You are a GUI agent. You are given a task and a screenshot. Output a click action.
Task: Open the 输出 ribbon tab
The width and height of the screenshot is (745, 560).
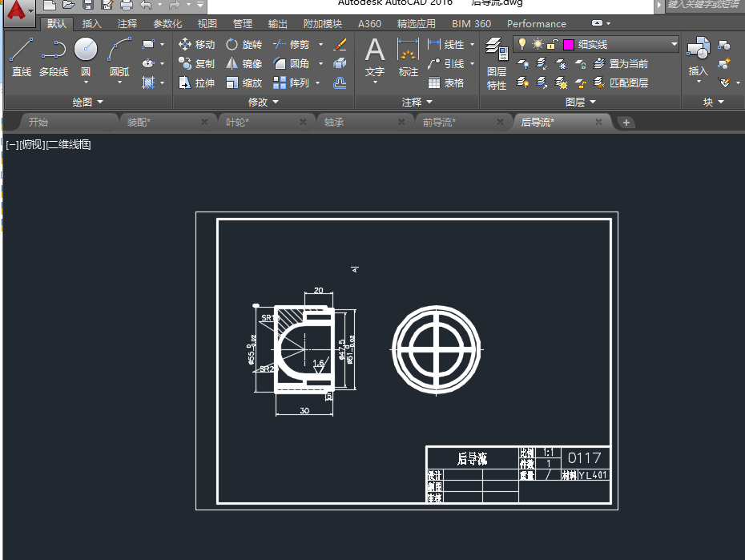[277, 24]
